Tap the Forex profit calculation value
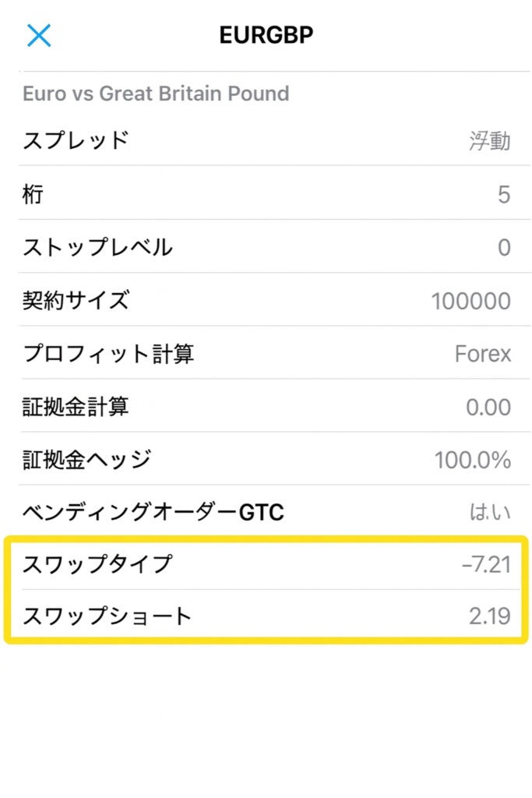Viewport: 532px width, 798px height. pyautogui.click(x=483, y=354)
